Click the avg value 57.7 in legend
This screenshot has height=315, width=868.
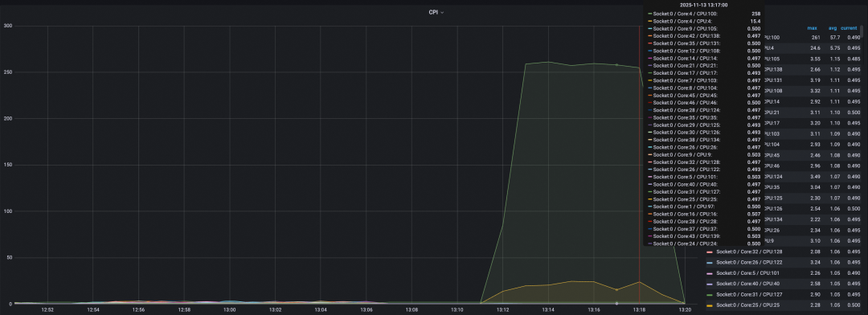point(834,38)
